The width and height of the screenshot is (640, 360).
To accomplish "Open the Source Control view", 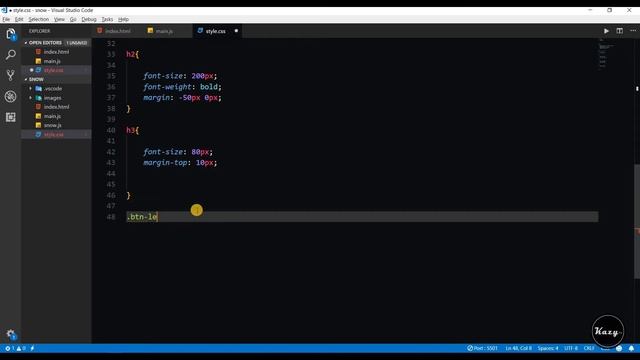I will (11, 75).
